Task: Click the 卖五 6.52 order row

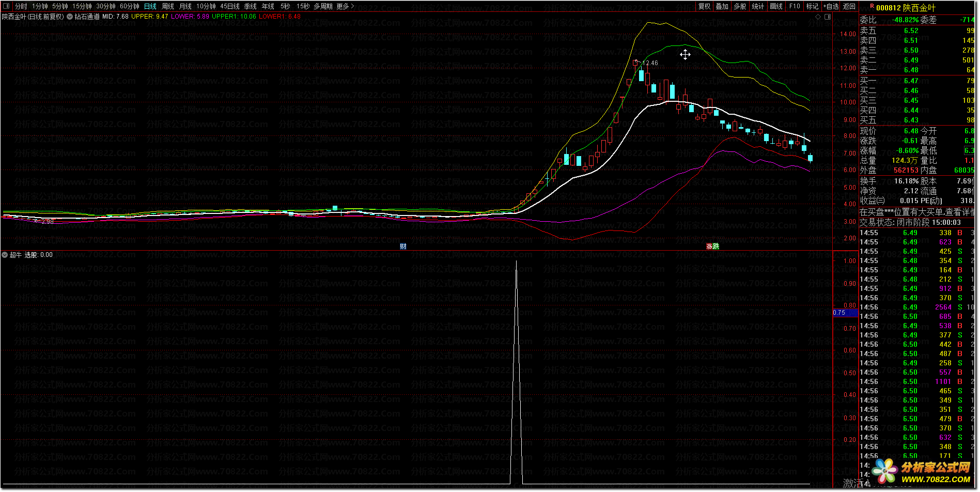Action: click(x=917, y=30)
